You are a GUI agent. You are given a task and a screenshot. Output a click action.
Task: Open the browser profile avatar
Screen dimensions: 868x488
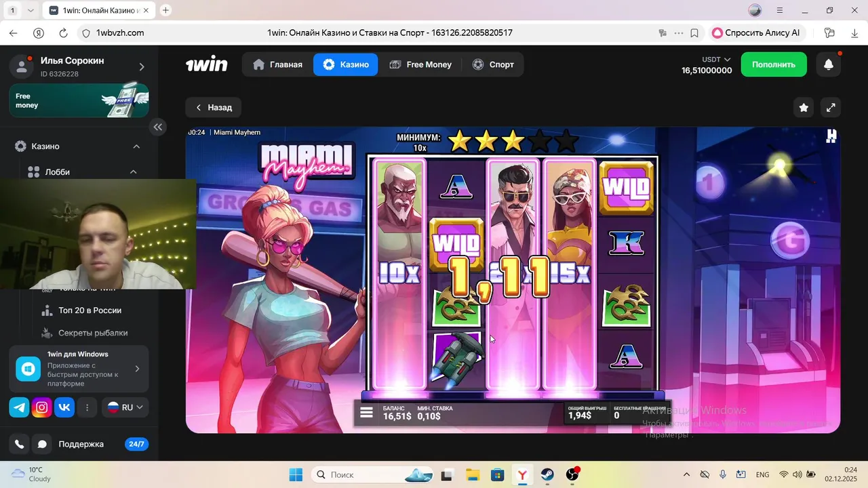tap(755, 10)
